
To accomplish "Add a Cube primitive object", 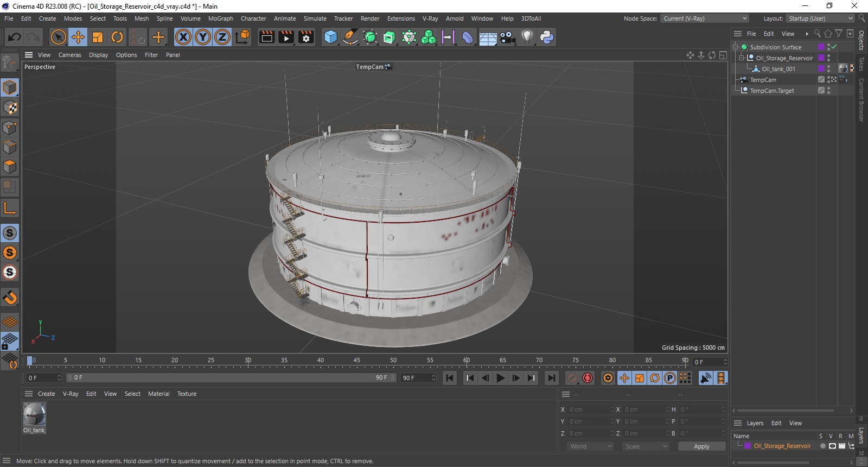I will [x=330, y=37].
